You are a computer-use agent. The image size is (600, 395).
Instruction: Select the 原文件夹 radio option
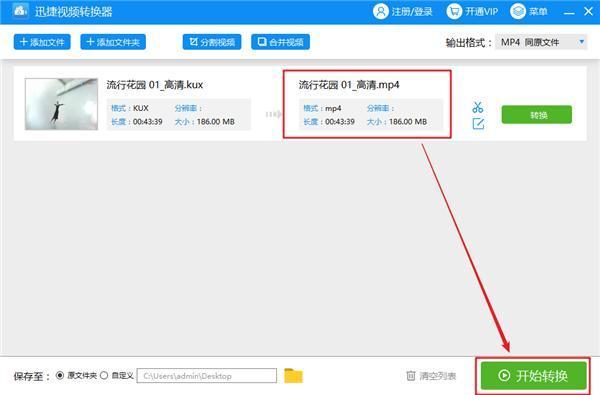click(60, 375)
